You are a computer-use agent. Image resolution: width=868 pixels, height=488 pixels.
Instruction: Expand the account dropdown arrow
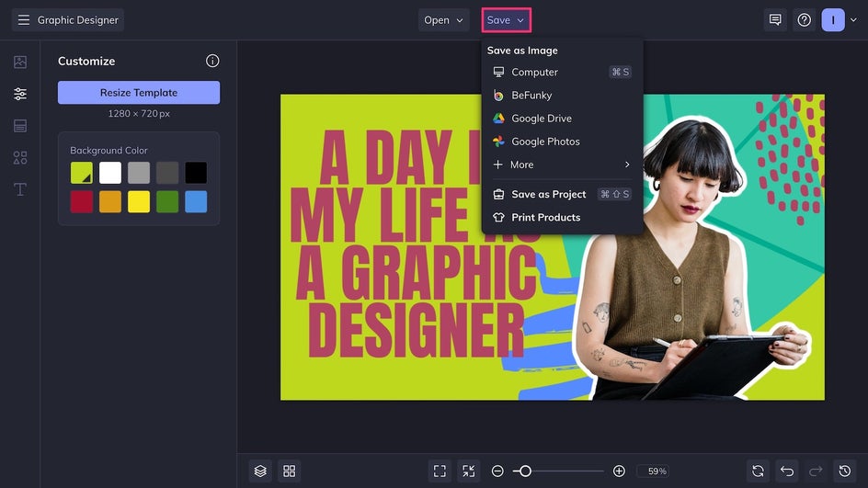tap(853, 20)
